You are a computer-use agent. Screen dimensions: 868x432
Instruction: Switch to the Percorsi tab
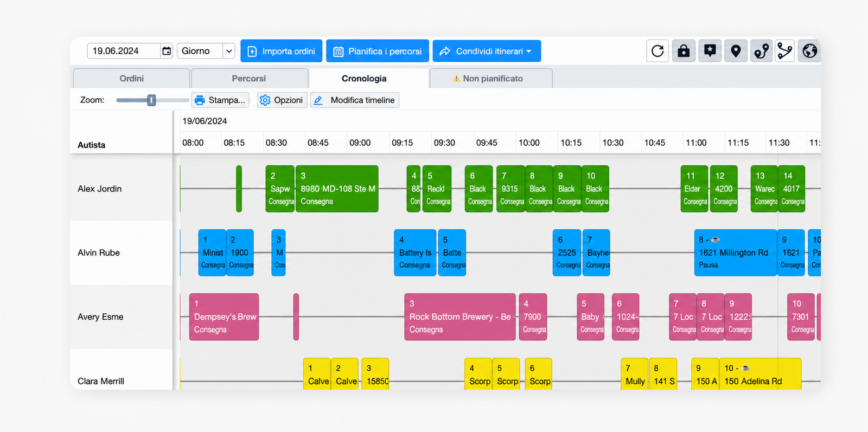(249, 79)
